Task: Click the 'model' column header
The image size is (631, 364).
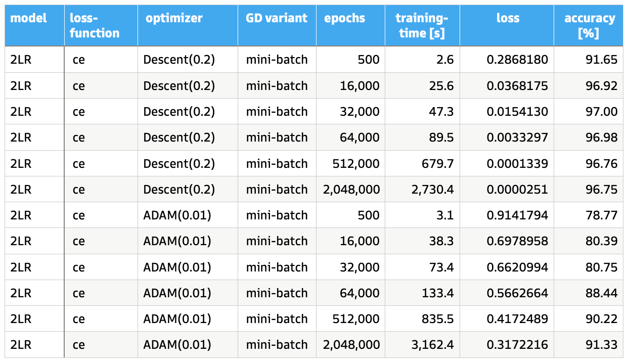Action: pyautogui.click(x=28, y=19)
